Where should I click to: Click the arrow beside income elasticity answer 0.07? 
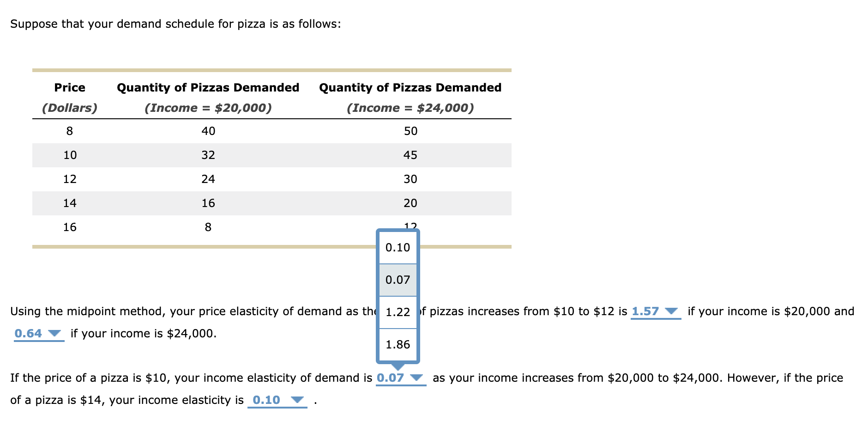pos(416,378)
